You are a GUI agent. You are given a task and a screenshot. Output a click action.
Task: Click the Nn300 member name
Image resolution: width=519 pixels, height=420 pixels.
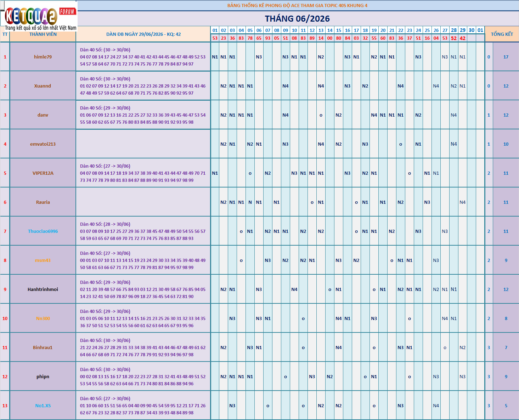point(43,318)
